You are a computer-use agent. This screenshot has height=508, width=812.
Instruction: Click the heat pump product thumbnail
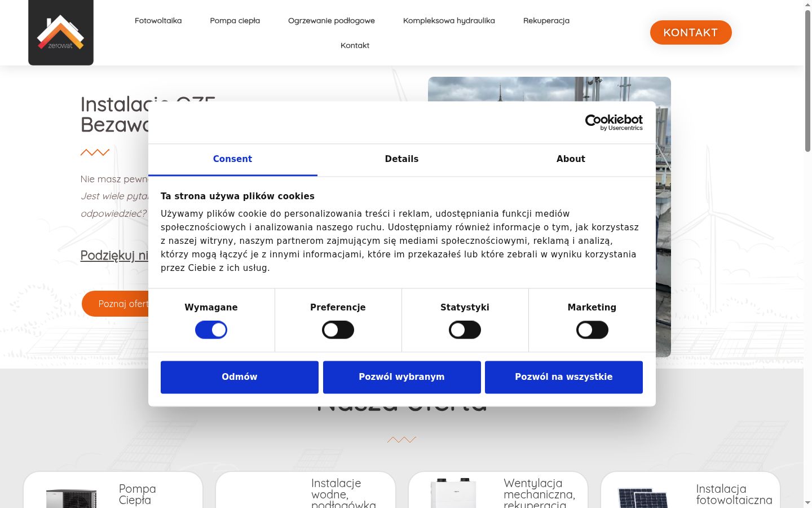[71, 498]
